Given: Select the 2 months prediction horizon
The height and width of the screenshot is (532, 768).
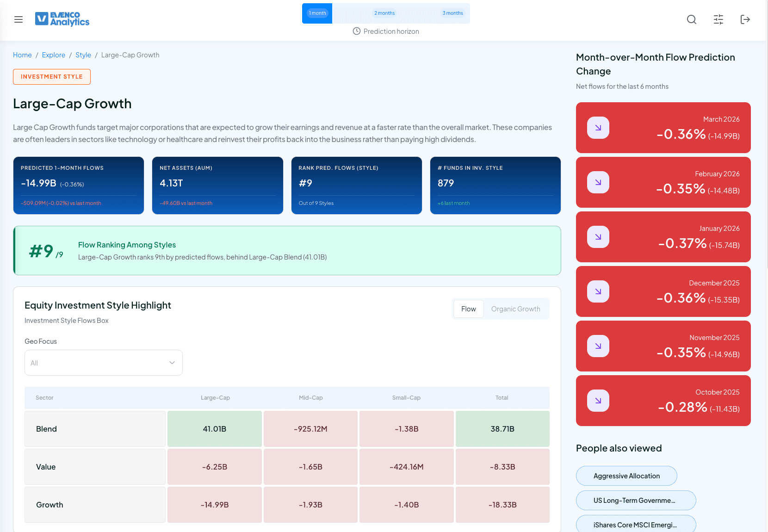Looking at the screenshot, I should (384, 13).
